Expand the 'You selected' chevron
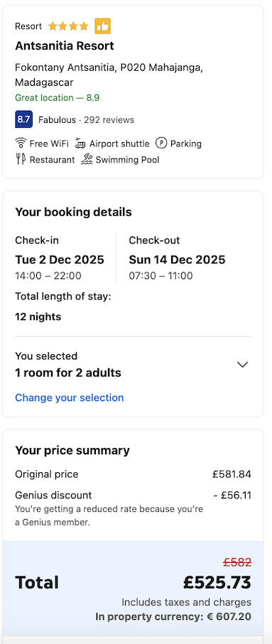 (x=243, y=365)
